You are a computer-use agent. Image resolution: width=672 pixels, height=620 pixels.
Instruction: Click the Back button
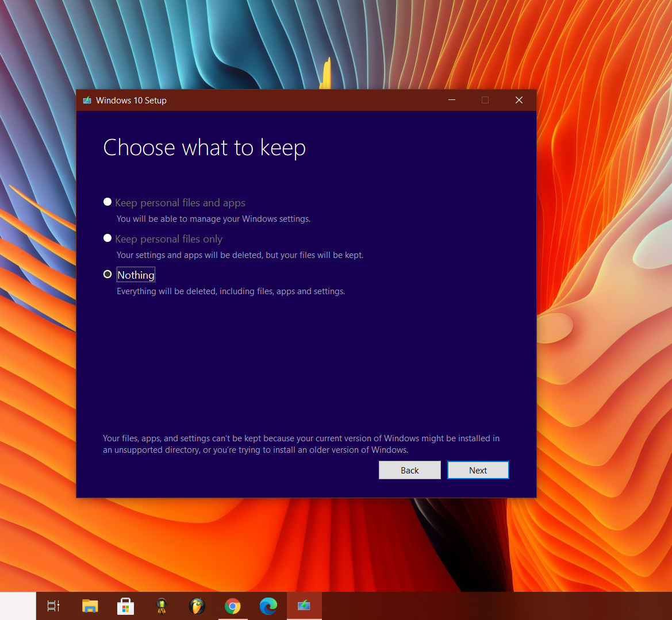(x=410, y=470)
